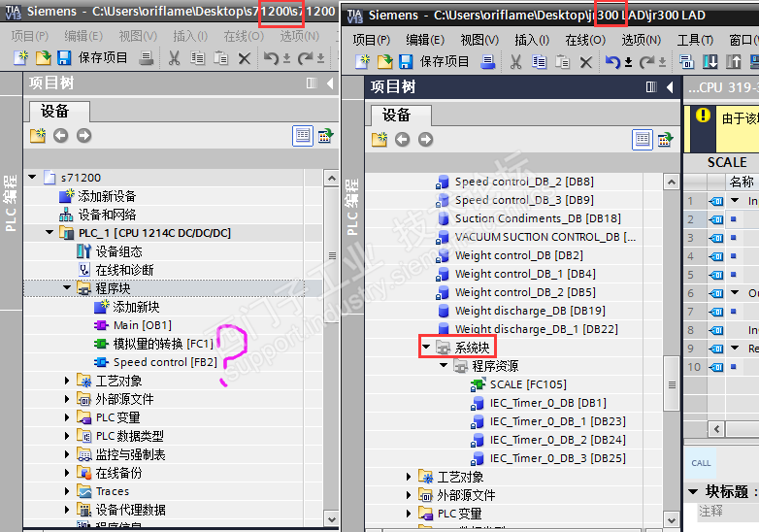Click Delete X icon in left window toolbar
Screen dimensions: 759x532
245,59
